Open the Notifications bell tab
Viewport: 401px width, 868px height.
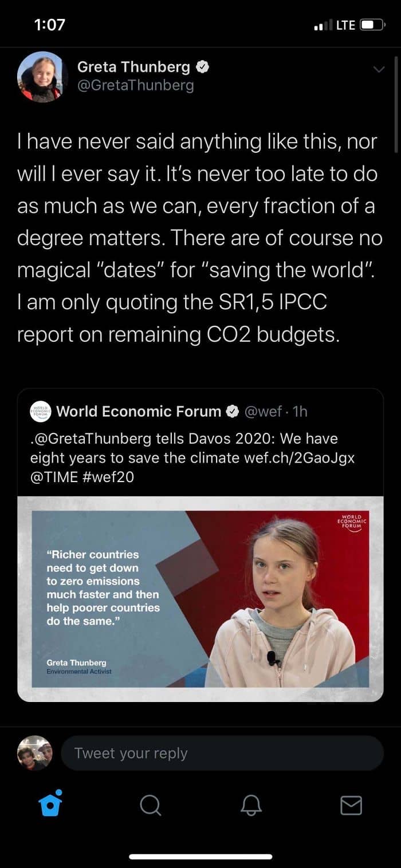coord(251,805)
